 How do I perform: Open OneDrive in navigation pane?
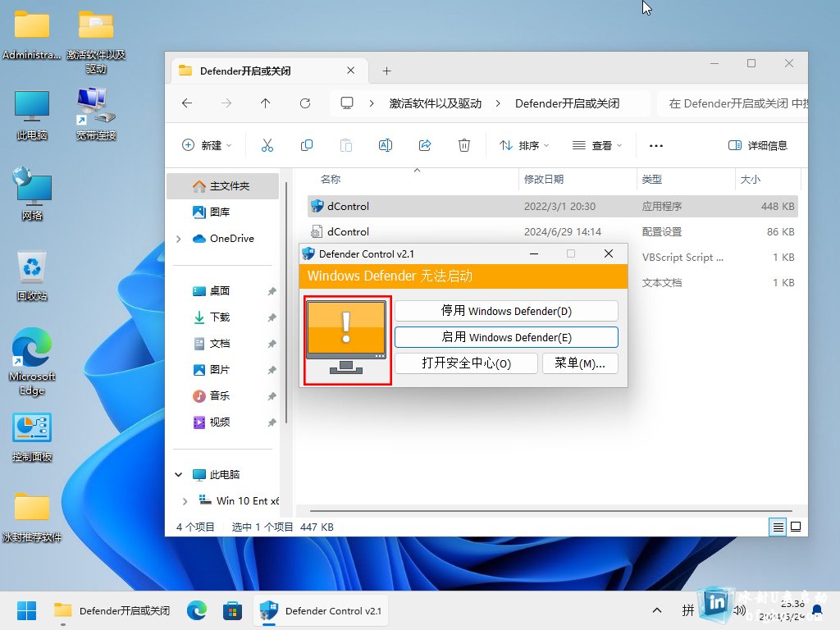(x=223, y=239)
